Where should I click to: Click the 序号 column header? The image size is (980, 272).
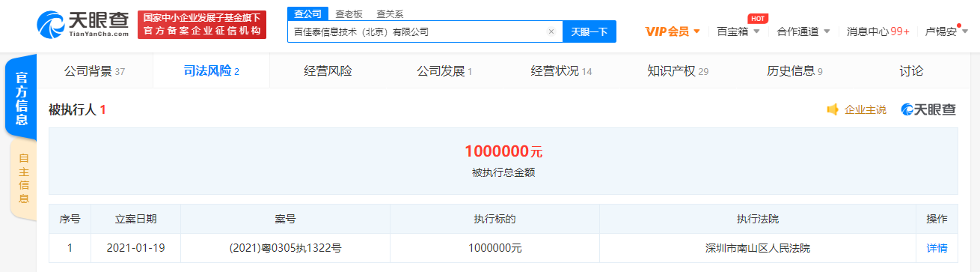coord(70,219)
